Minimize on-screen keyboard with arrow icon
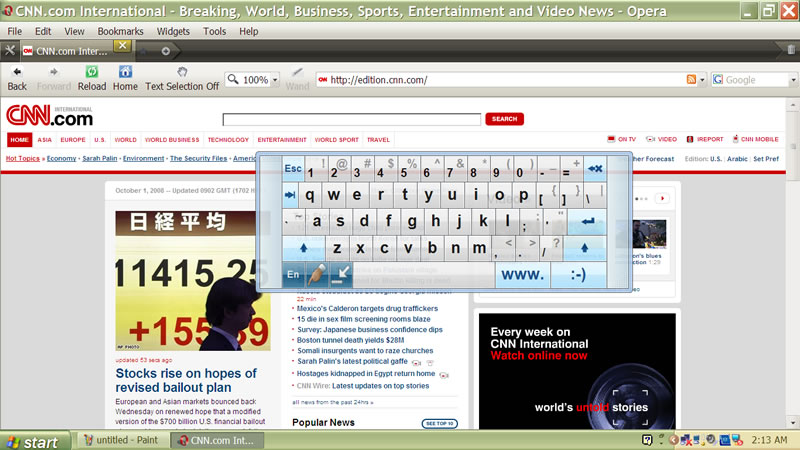 pyautogui.click(x=342, y=273)
